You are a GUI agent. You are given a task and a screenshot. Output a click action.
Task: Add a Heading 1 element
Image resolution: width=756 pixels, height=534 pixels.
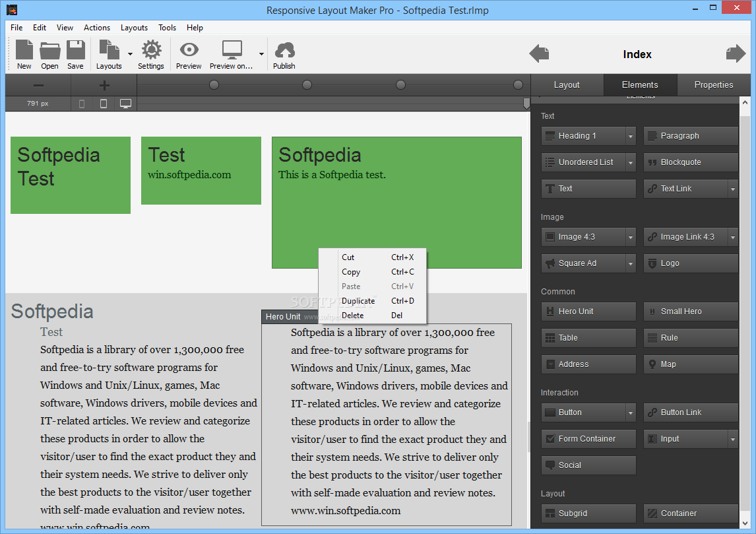click(583, 136)
